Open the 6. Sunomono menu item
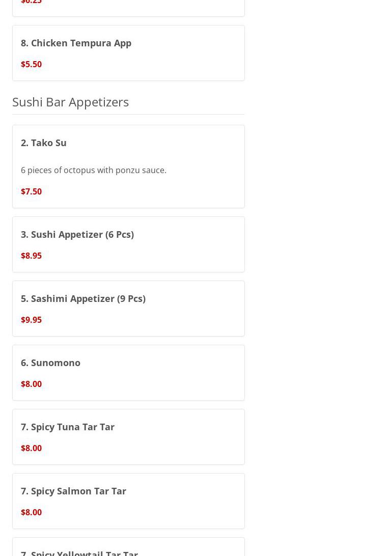 tap(50, 363)
